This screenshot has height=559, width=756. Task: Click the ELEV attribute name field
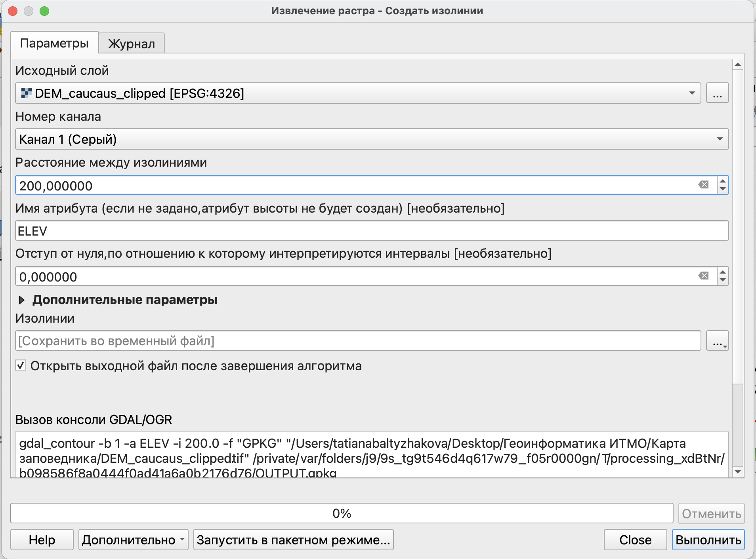pyautogui.click(x=371, y=231)
